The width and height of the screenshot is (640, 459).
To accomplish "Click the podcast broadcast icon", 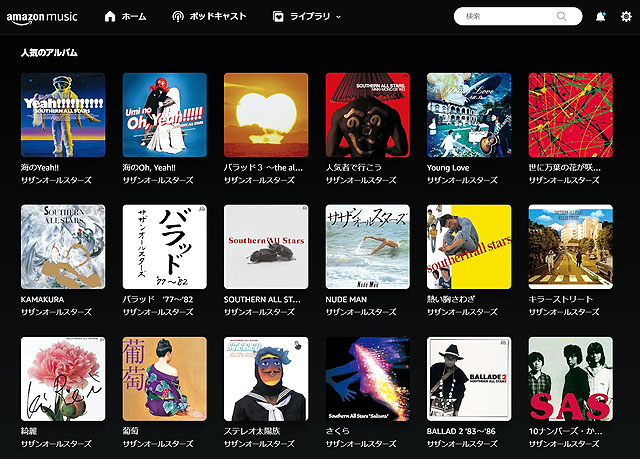I will pyautogui.click(x=178, y=17).
